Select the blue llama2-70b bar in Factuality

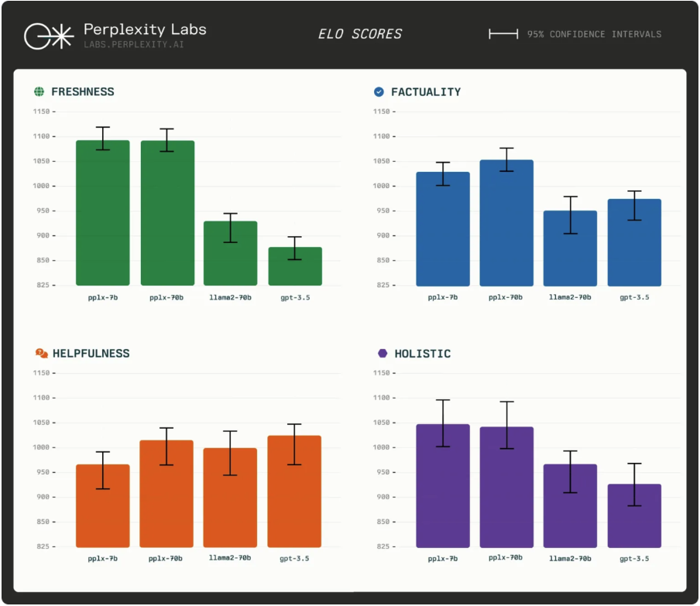[570, 248]
